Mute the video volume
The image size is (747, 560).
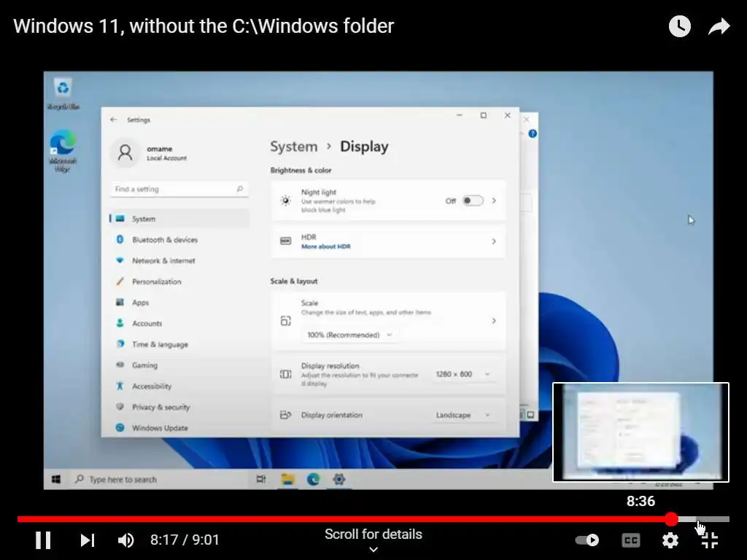126,540
